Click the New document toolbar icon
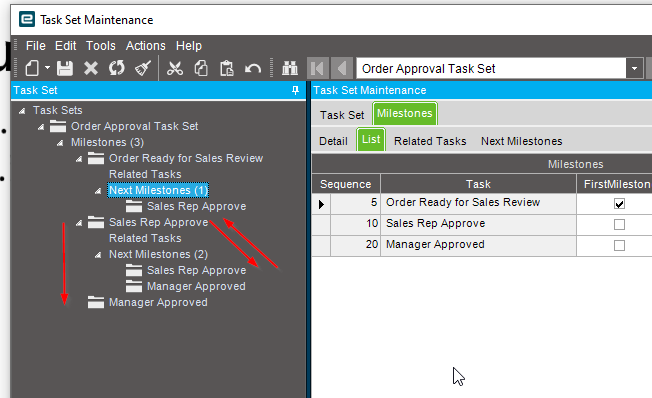This screenshot has width=652, height=398. click(32, 68)
